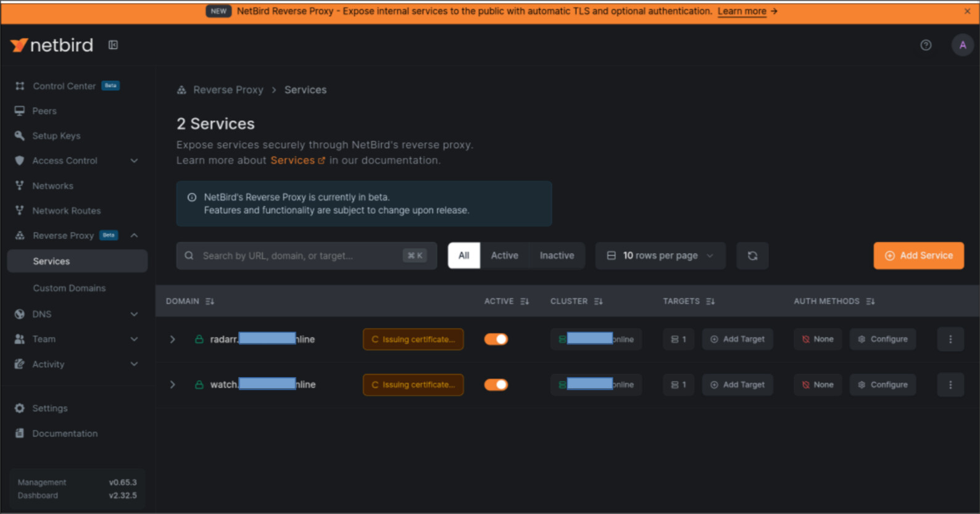Screen dimensions: 980x514
Task: Collapse sidebar using the panel icon
Action: 113,45
